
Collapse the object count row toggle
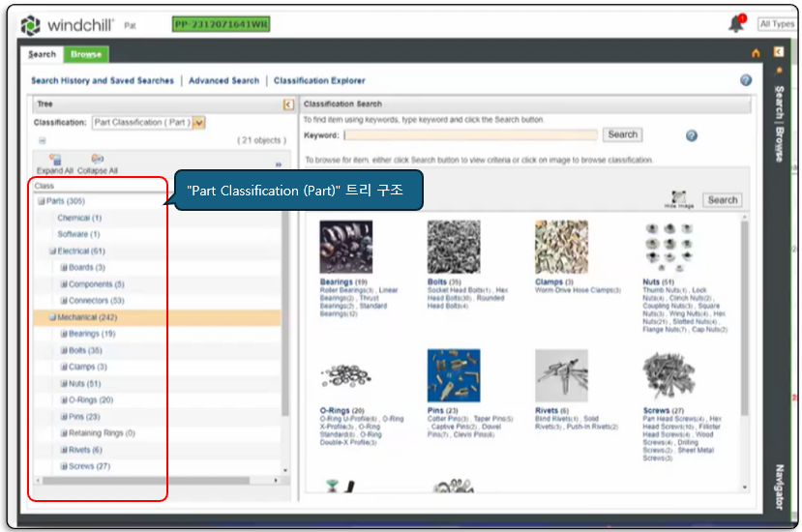(43, 140)
